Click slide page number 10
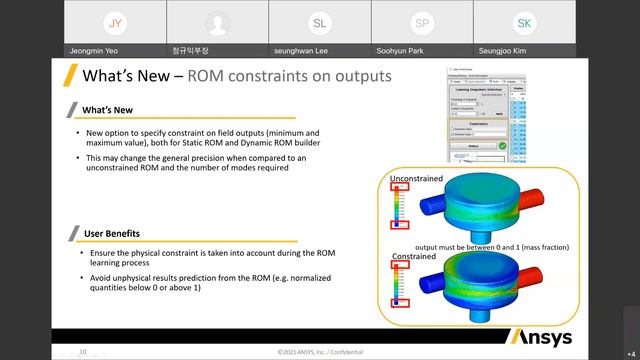Viewport: 640px width, 360px height. pyautogui.click(x=83, y=351)
